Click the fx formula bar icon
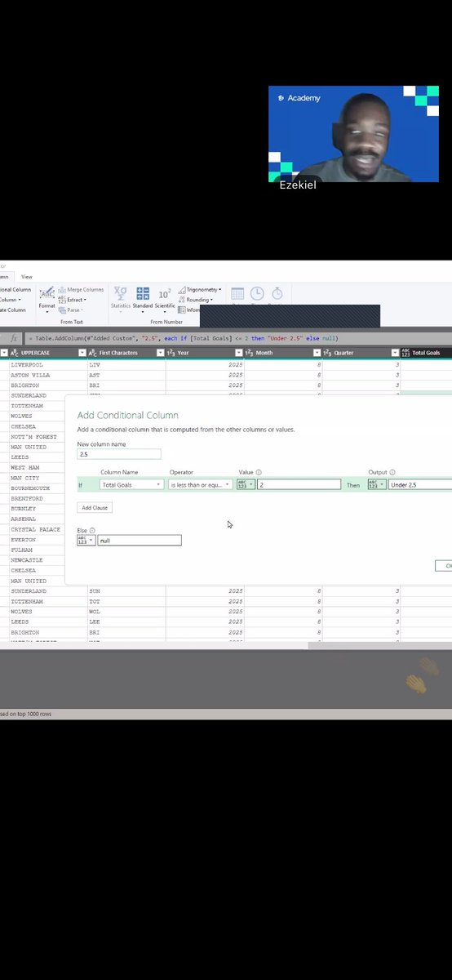 [14, 338]
